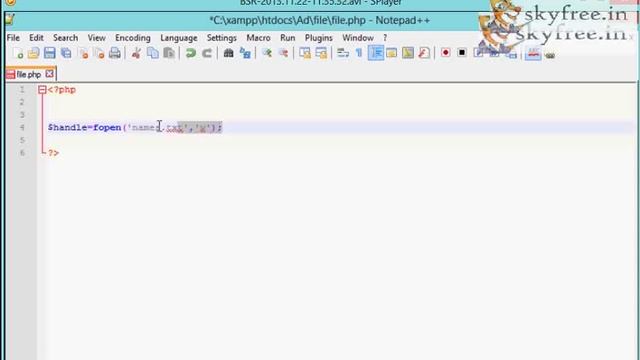640x360 pixels.
Task: Click the last toolbar icon after spell-check
Action: pyautogui.click(x=550, y=55)
